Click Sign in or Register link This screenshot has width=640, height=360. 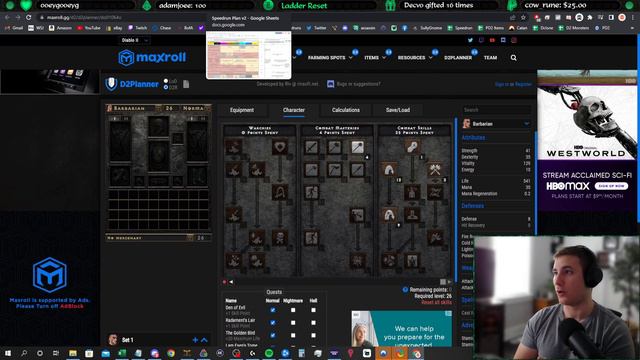pos(513,84)
